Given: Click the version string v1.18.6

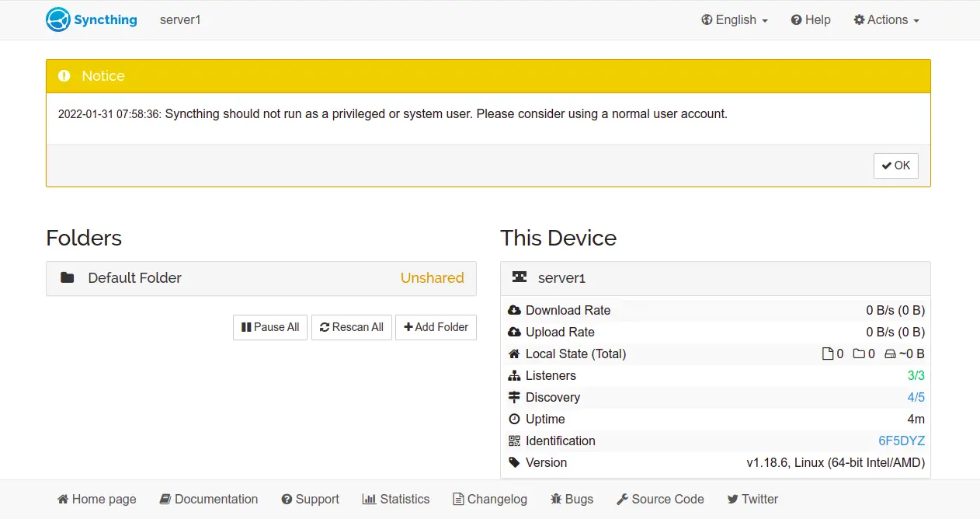Looking at the screenshot, I should coord(836,462).
